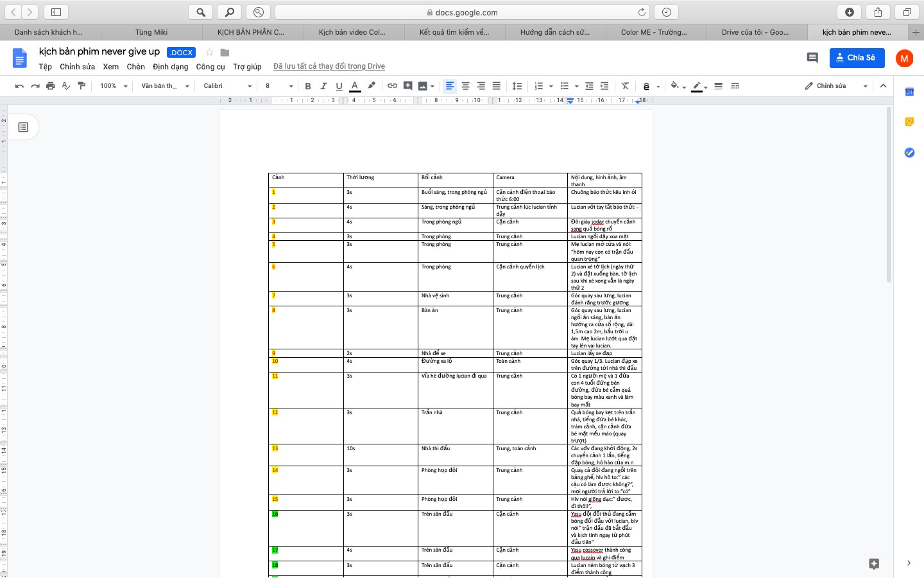Image resolution: width=924 pixels, height=578 pixels.
Task: Open the text color A swatch
Action: (x=355, y=86)
